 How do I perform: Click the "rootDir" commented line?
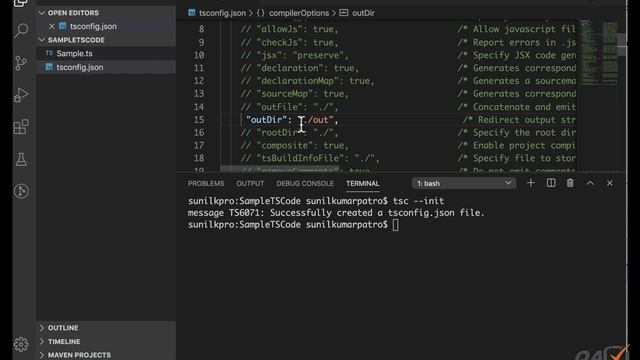coord(289,133)
